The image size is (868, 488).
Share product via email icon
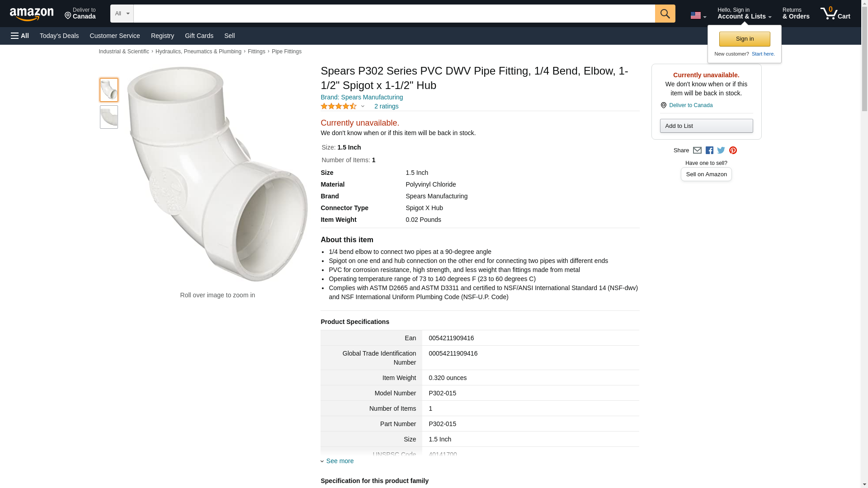(x=697, y=150)
